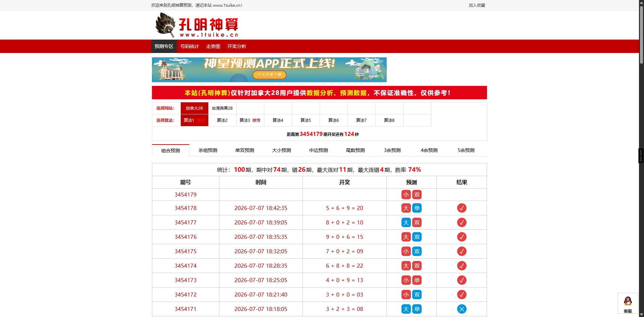Screen dimensions: 644x317
Task: Switch to the 5余预测 tab
Action: pyautogui.click(x=466, y=150)
